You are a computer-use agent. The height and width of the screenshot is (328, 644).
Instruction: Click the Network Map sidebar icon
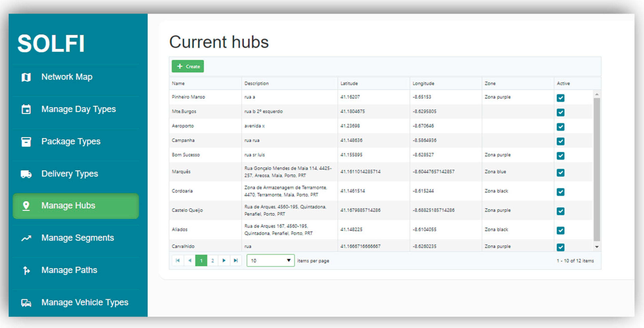[26, 77]
